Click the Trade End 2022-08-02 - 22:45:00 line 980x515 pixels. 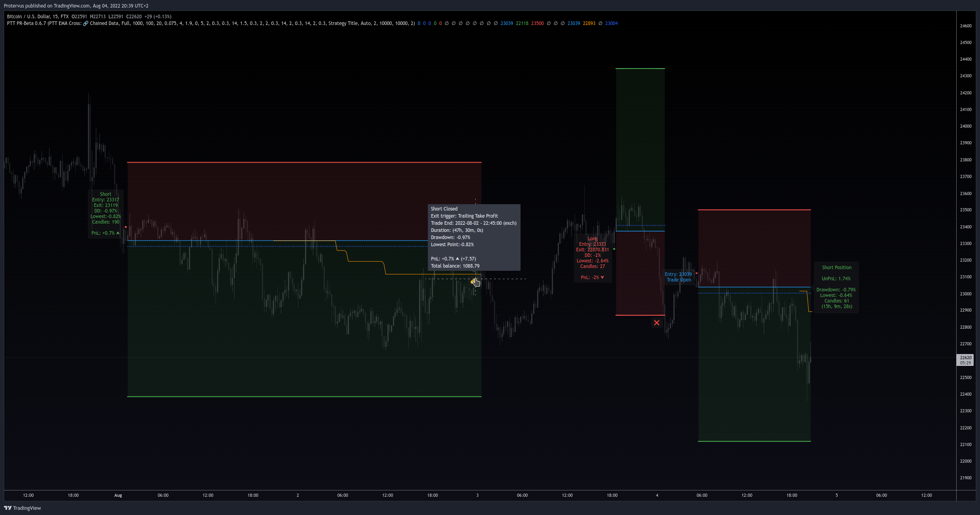[473, 223]
